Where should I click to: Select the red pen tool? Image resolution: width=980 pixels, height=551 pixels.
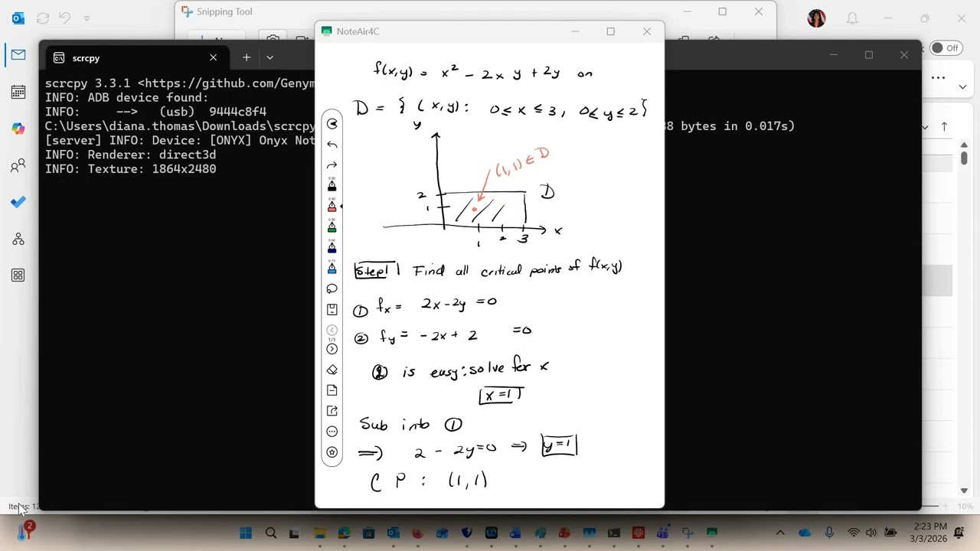(x=332, y=206)
